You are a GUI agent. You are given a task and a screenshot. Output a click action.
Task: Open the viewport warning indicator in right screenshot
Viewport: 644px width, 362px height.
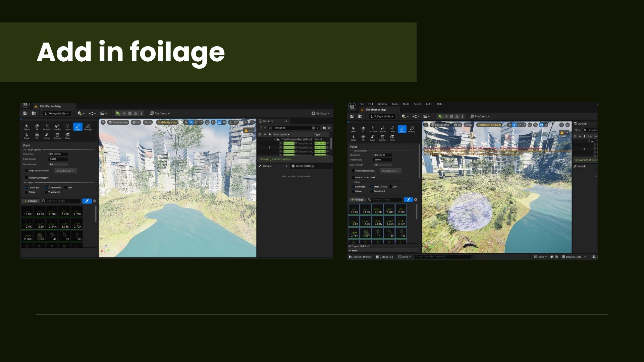point(565,132)
